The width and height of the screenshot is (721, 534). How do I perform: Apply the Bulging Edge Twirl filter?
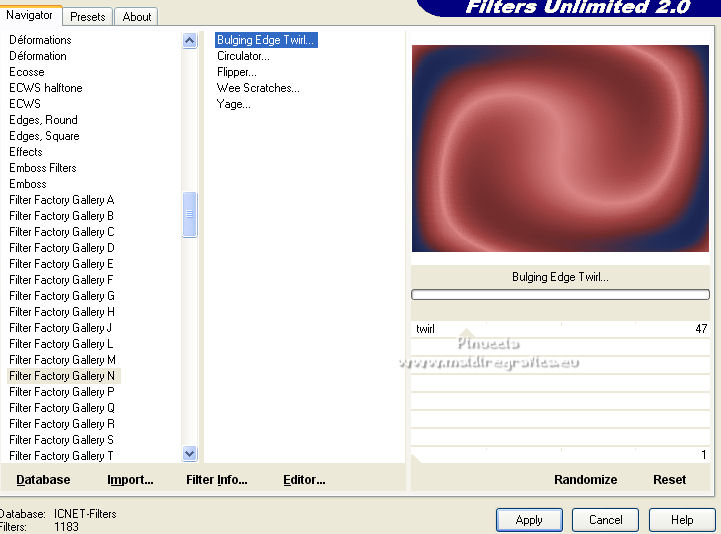529,520
